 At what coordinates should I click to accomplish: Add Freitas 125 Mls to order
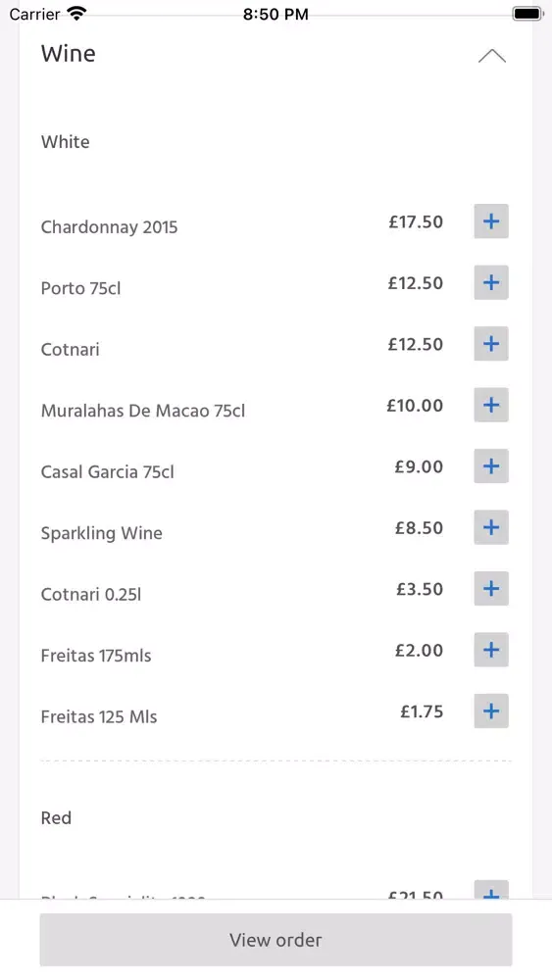pos(491,711)
